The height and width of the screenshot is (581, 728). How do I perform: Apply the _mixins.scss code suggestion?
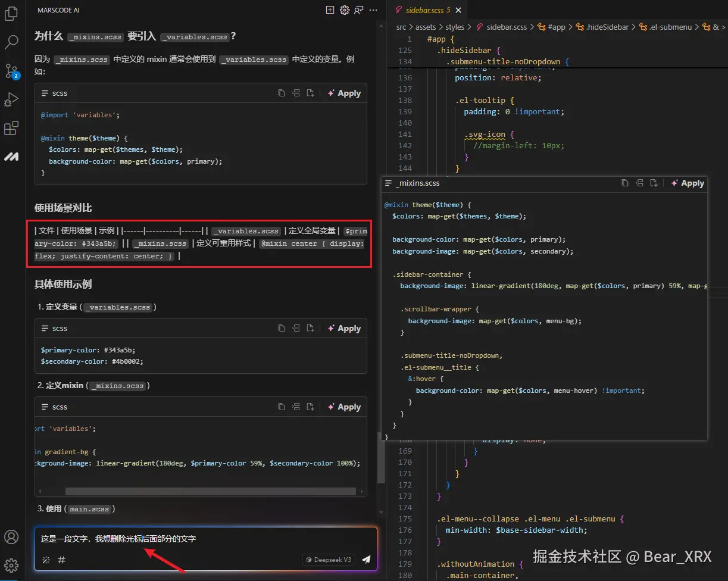click(687, 183)
